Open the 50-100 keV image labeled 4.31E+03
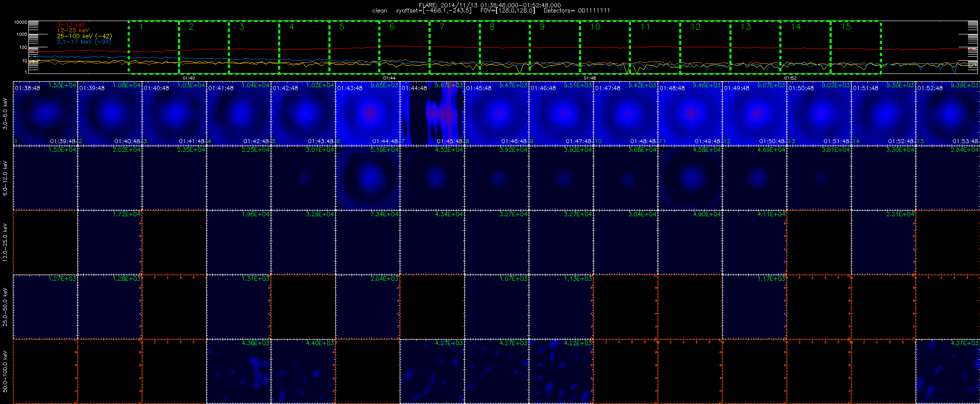980x404 pixels. click(x=948, y=371)
